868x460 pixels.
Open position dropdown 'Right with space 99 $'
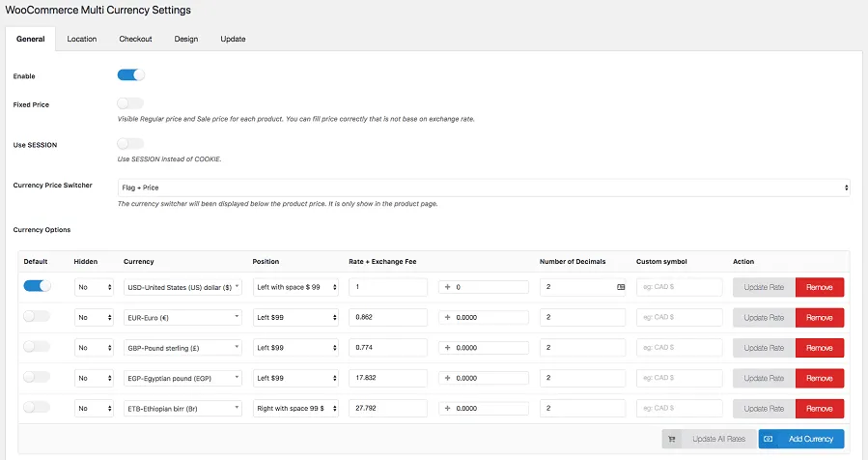coord(295,409)
